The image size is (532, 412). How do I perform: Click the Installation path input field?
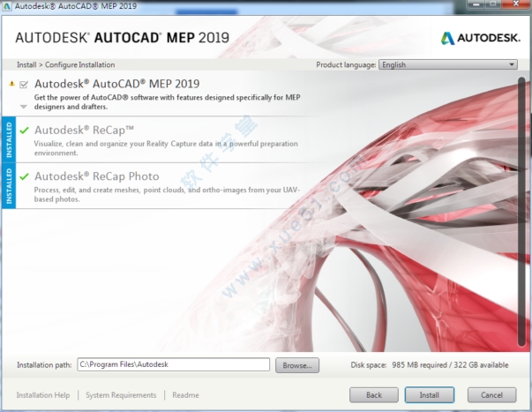pyautogui.click(x=174, y=364)
